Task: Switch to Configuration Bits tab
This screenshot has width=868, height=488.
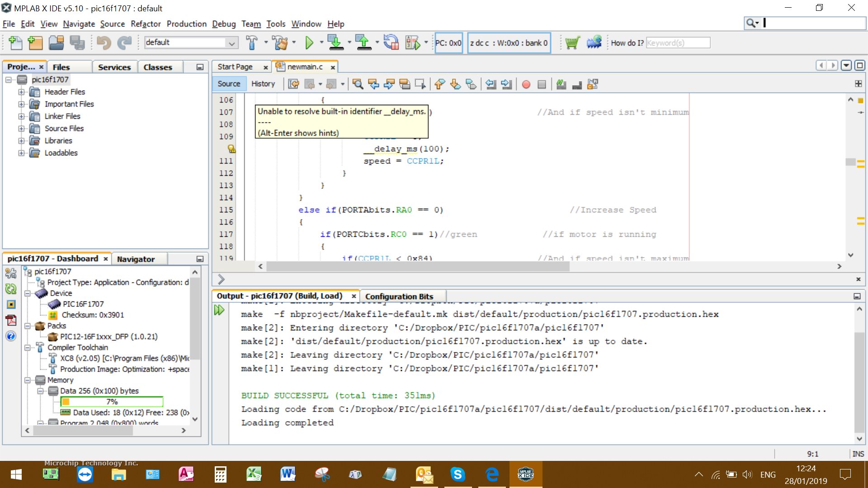Action: 399,296
